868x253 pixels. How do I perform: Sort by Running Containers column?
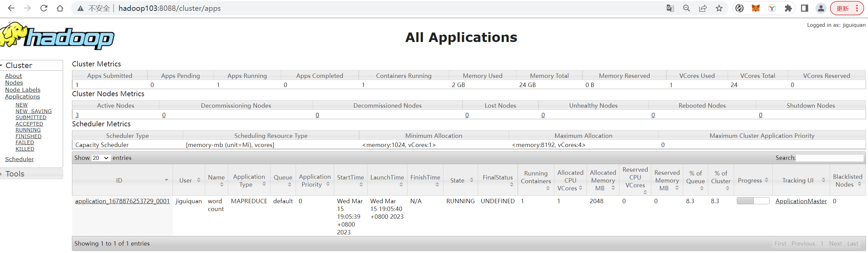[548, 188]
